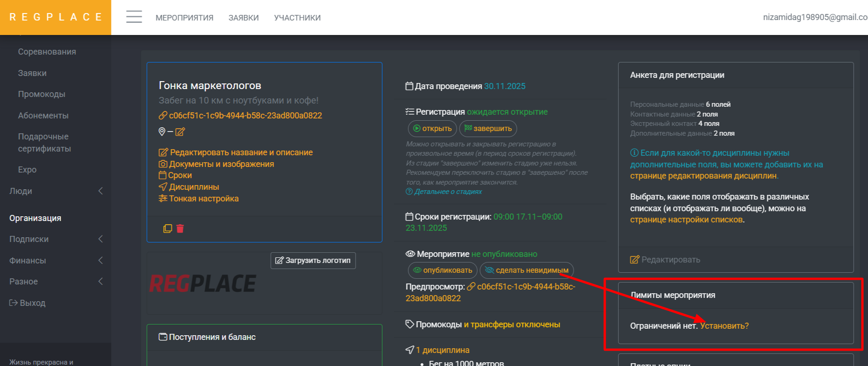868x366 pixels.
Task: Select Промокоды in sidebar
Action: tap(41, 94)
